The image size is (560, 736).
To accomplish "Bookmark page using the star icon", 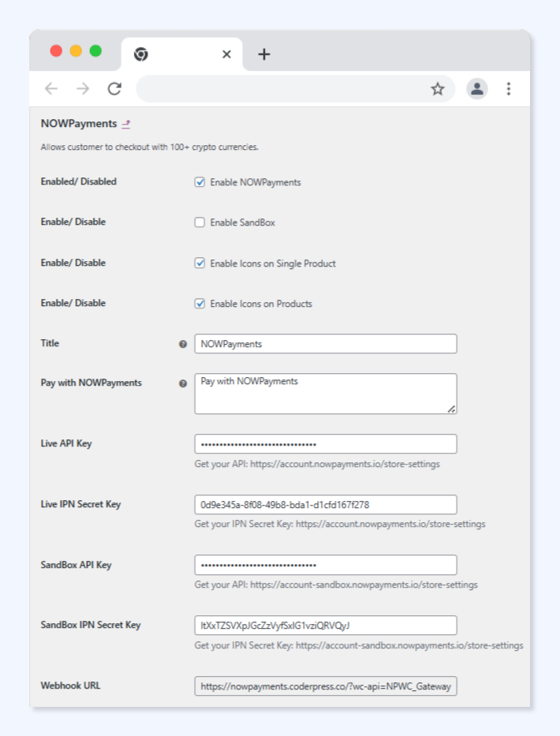I will pos(438,89).
